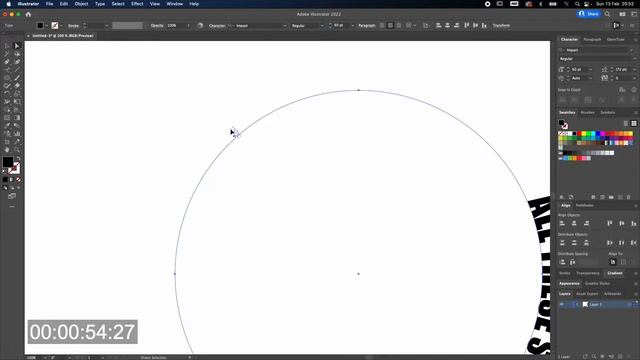Click the Share button
This screenshot has height=360, width=640.
[x=589, y=14]
